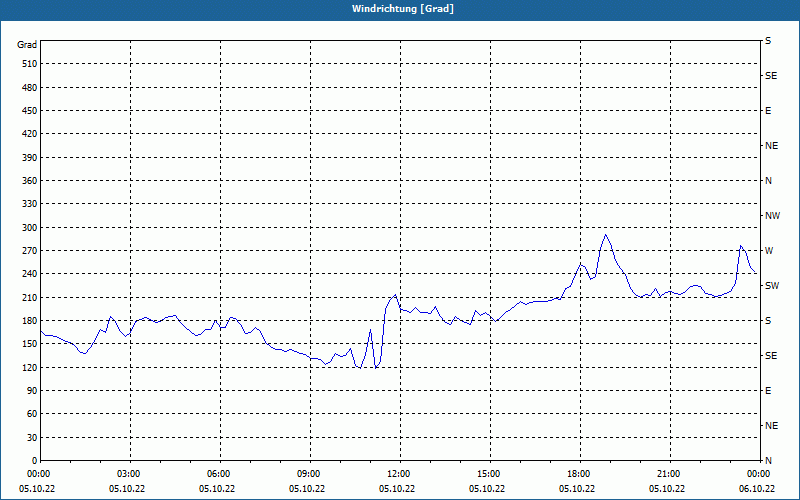Select the SE compass label level with 480
800x500 pixels.
tap(771, 76)
